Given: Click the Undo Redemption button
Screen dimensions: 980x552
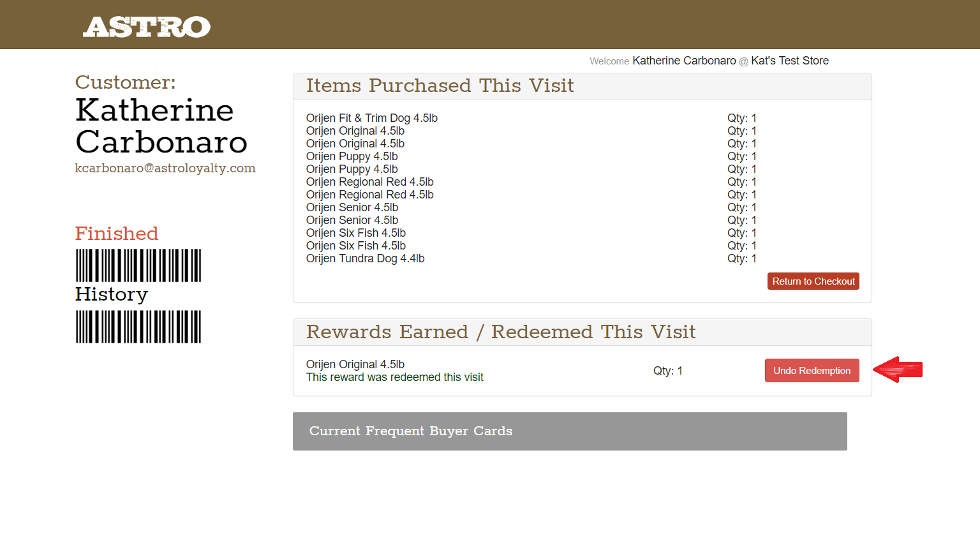Looking at the screenshot, I should coord(812,371).
